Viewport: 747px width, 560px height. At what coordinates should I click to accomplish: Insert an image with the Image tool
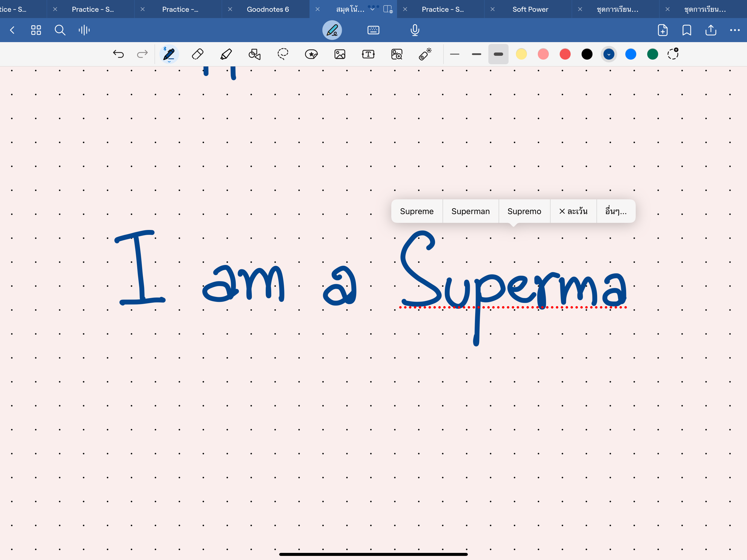340,54
